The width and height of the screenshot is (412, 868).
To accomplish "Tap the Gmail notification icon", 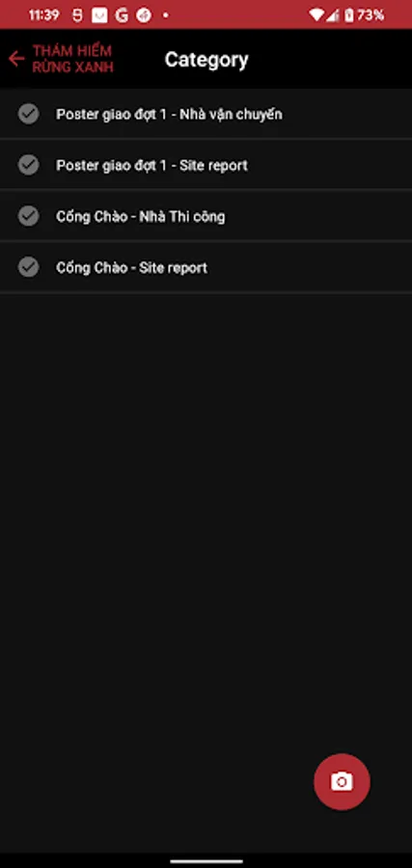I will pyautogui.click(x=99, y=15).
